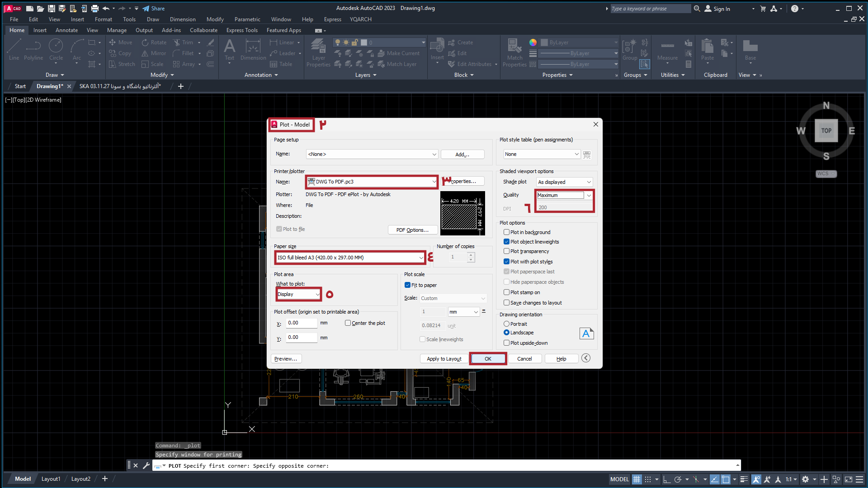The height and width of the screenshot is (488, 868).
Task: Click the plot style table editor icon
Action: pyautogui.click(x=587, y=155)
